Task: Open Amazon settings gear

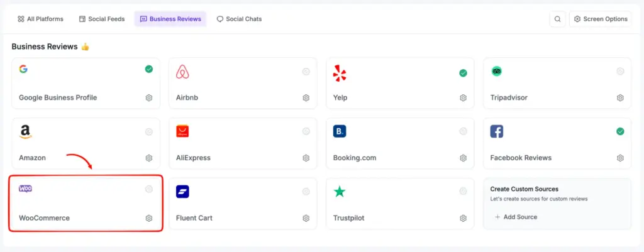Action: 149,158
